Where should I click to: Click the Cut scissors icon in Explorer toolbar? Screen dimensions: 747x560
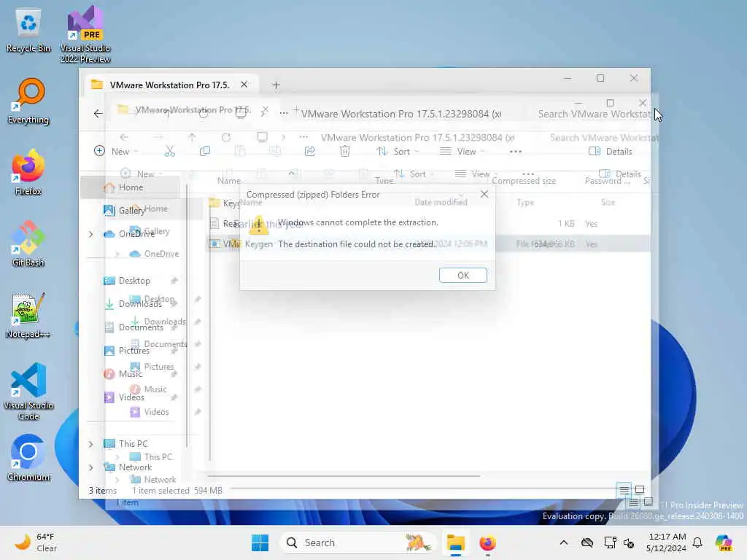pyautogui.click(x=169, y=151)
